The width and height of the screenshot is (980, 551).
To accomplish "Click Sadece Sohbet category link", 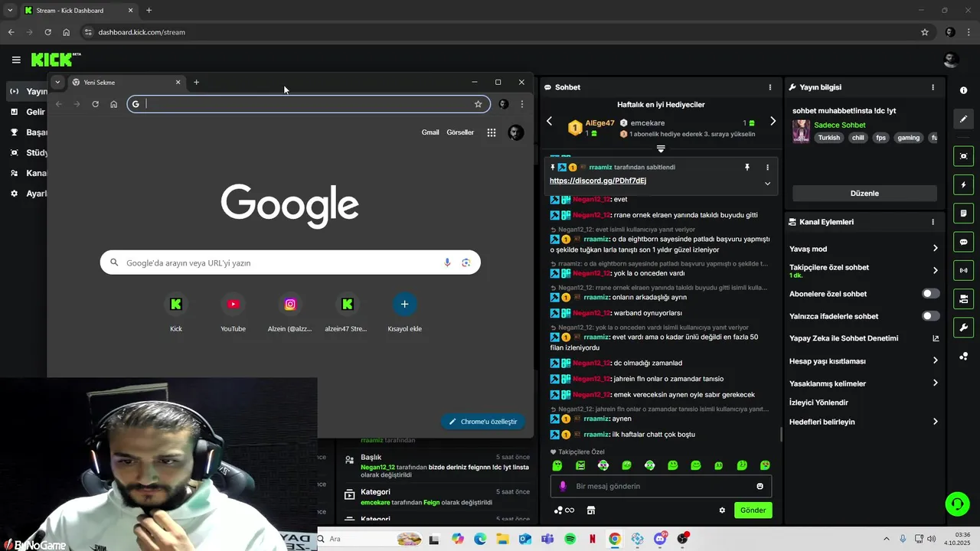I will pos(840,125).
